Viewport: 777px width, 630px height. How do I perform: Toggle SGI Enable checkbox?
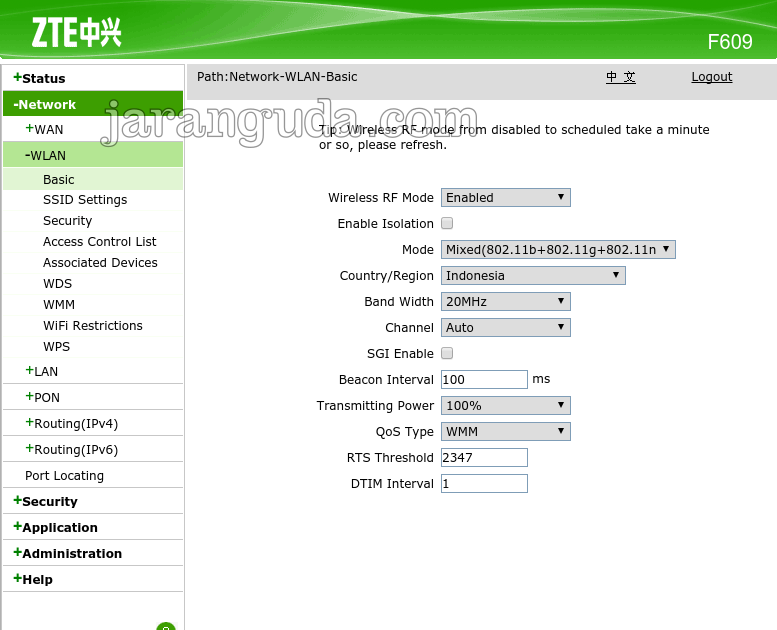pos(447,353)
